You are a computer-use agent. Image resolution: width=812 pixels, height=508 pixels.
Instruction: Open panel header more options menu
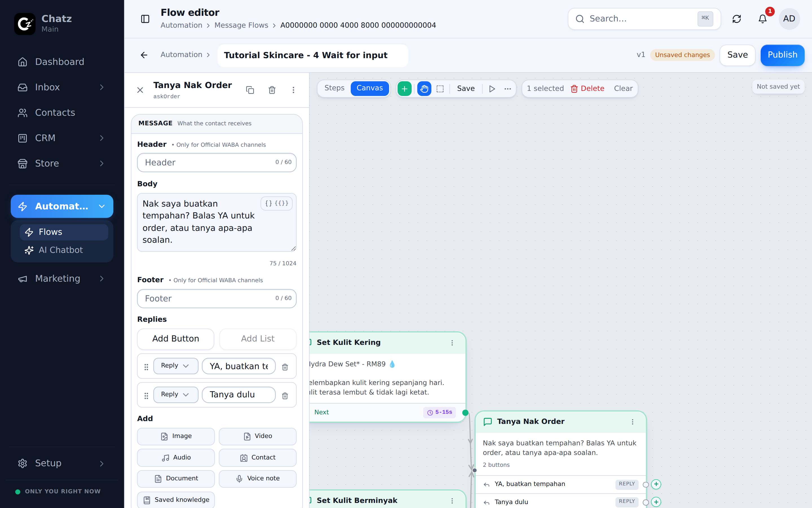(293, 90)
